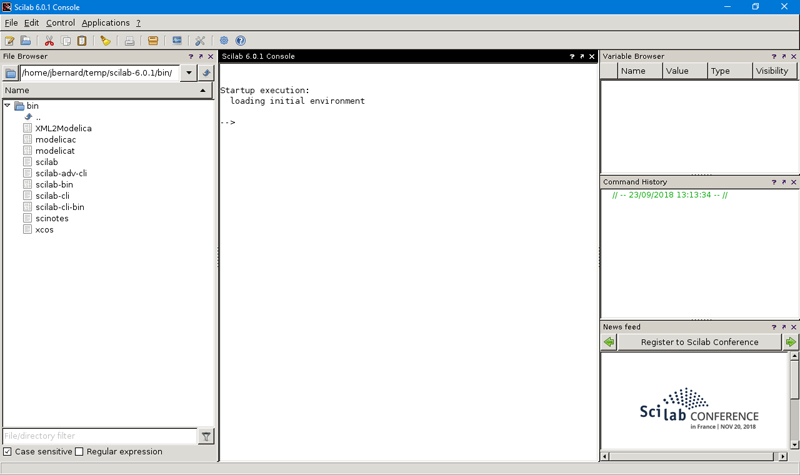Select the modelicat file

[x=55, y=151]
